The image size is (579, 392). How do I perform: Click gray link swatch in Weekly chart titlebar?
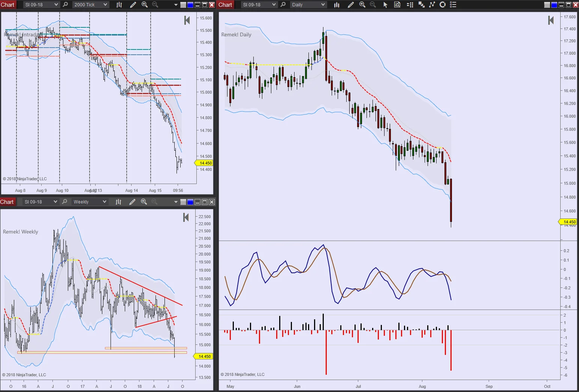point(183,202)
